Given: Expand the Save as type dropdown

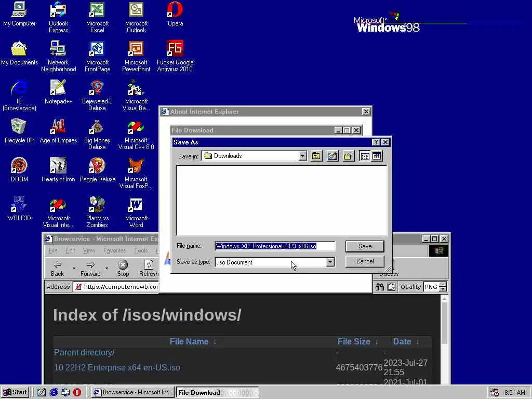Looking at the screenshot, I should coord(330,262).
